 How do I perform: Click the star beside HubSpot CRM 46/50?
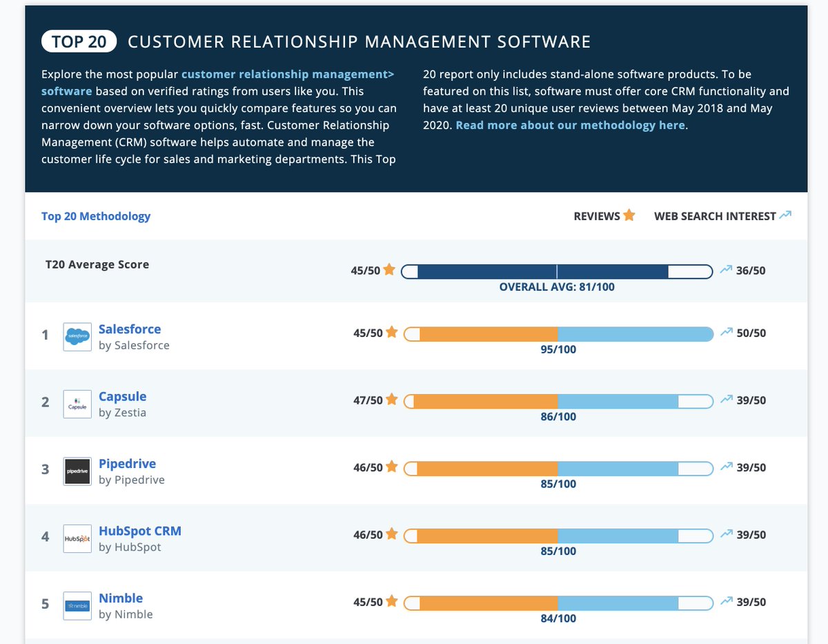pyautogui.click(x=392, y=534)
